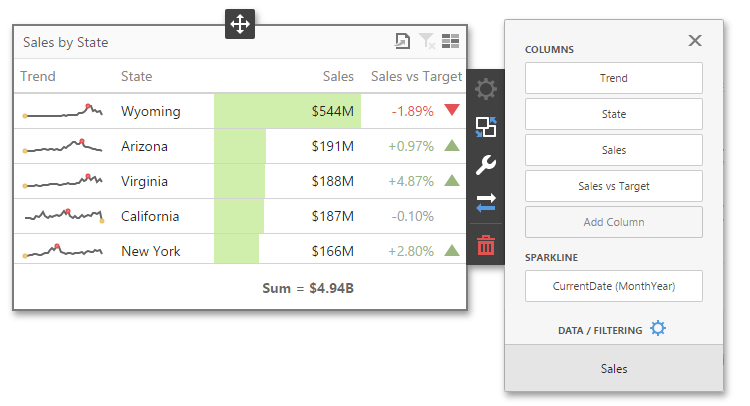The height and width of the screenshot is (406, 750).
Task: Close the columns binding panel
Action: 695,41
